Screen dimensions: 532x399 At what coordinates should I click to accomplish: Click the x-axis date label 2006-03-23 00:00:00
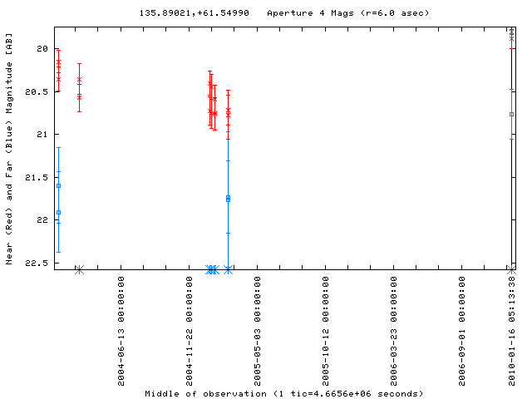click(393, 331)
